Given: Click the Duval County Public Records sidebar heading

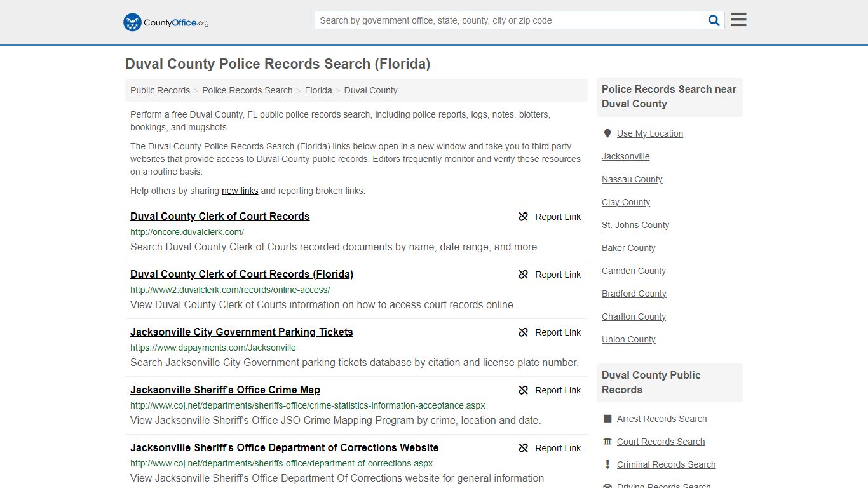Looking at the screenshot, I should [651, 383].
